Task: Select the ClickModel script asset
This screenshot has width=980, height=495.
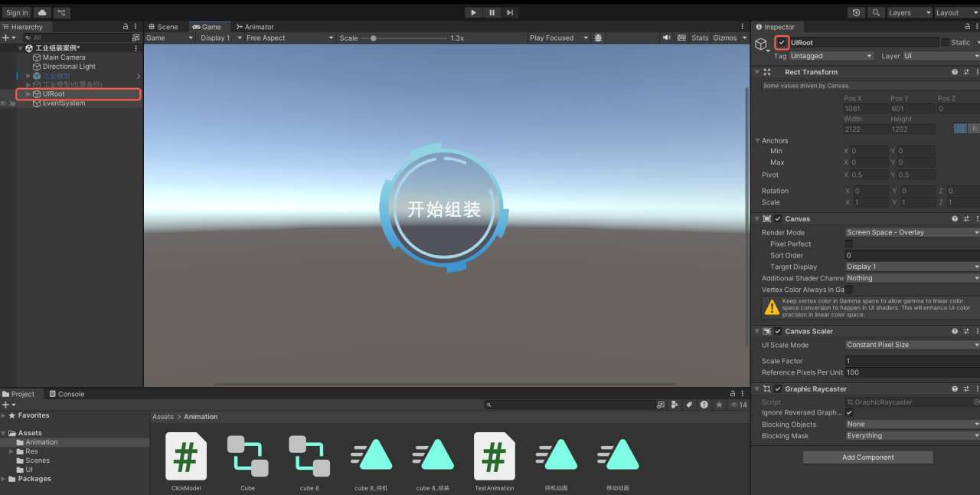Action: (186, 462)
